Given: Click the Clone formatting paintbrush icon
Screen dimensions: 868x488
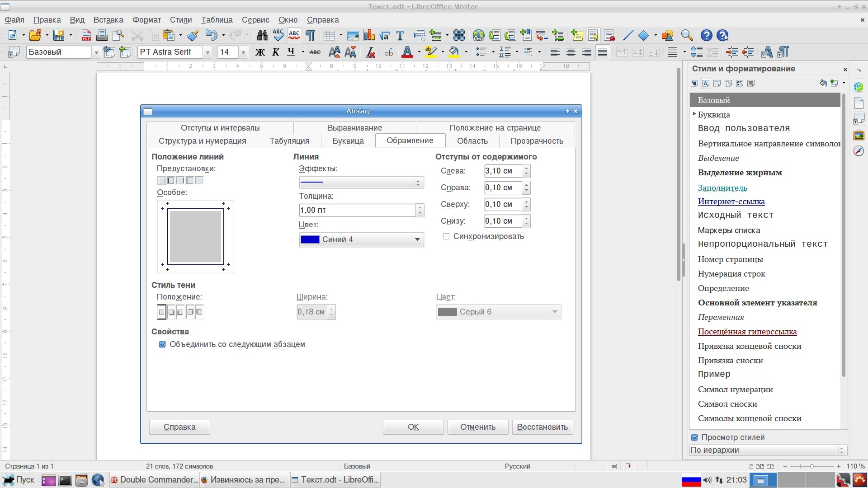Looking at the screenshot, I should [193, 35].
